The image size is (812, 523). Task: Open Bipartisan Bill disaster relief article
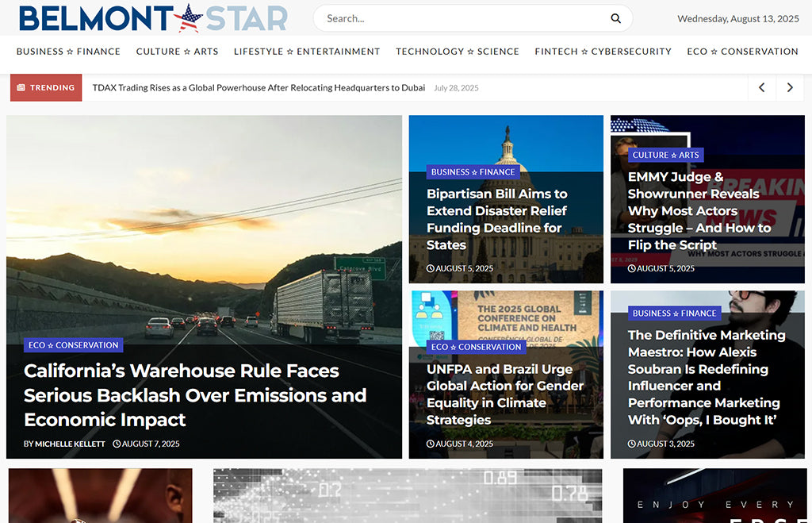tap(497, 219)
